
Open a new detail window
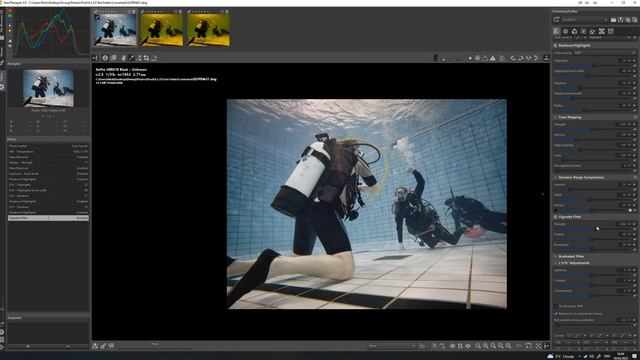[x=528, y=346]
